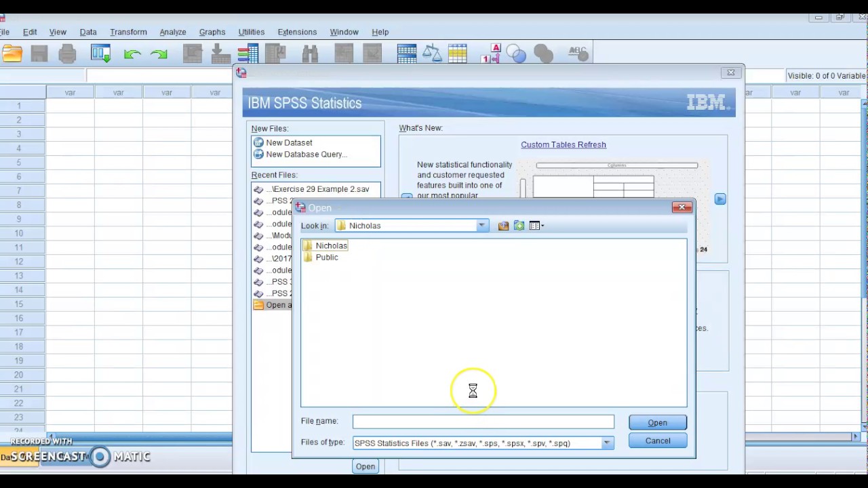This screenshot has width=868, height=488.
Task: Click the Split file toolbar icon
Action: pyautogui.click(x=407, y=54)
